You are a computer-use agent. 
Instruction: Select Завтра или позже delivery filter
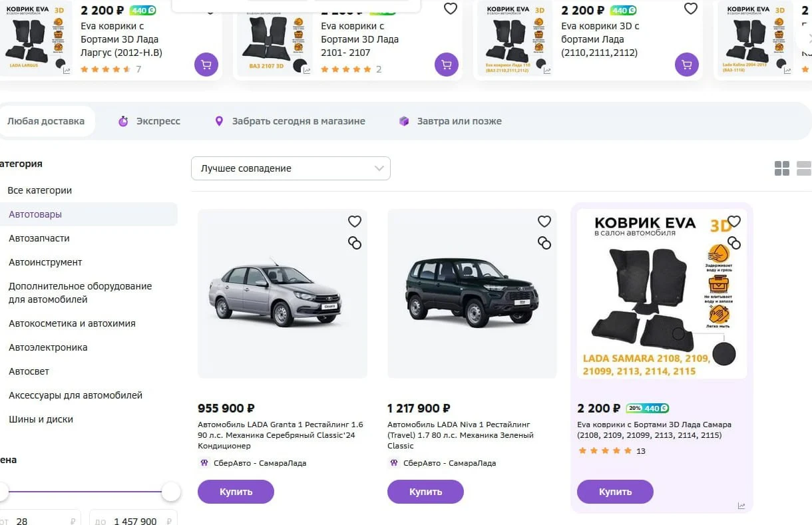pyautogui.click(x=450, y=121)
